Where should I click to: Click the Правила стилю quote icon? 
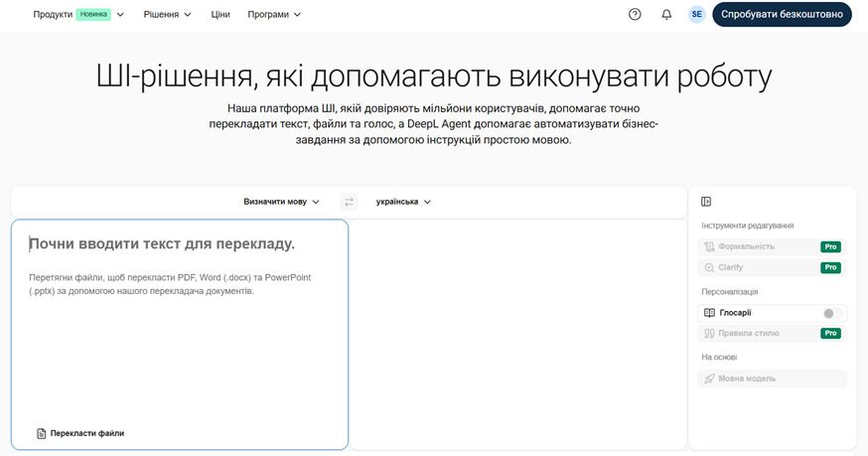709,334
